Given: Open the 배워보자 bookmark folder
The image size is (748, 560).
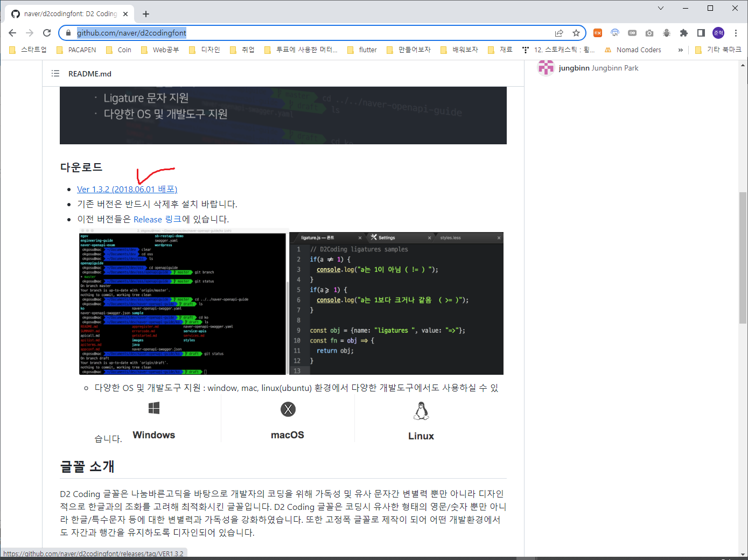Looking at the screenshot, I should (459, 50).
